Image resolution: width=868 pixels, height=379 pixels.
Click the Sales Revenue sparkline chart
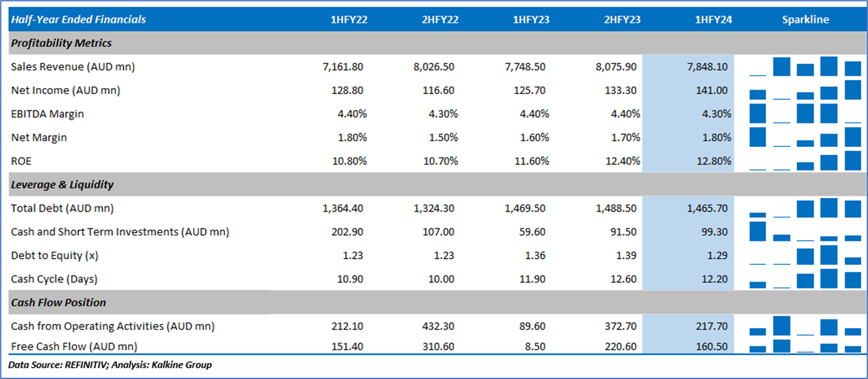pyautogui.click(x=805, y=67)
